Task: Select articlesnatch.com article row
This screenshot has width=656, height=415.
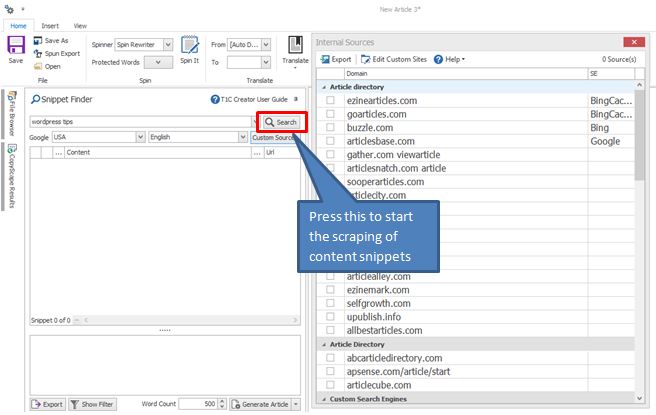Action: click(475, 168)
